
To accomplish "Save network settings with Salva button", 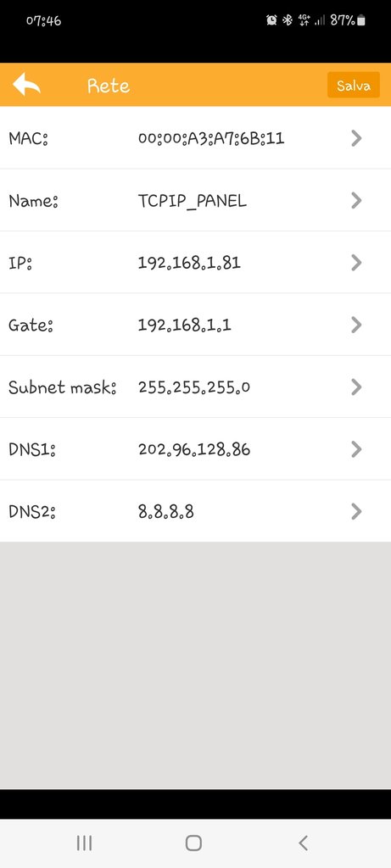I will click(354, 86).
